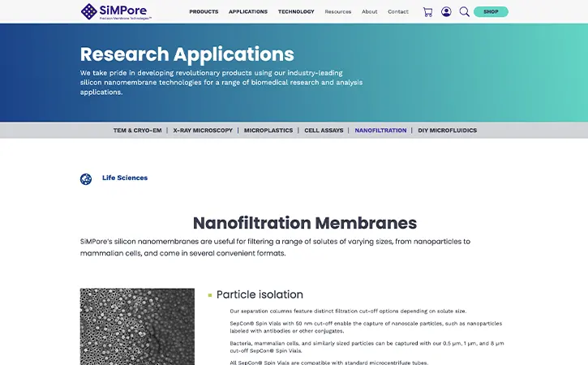Screen dimensions: 588x365
Task: Open the APPLICATIONS menu
Action: point(248,11)
